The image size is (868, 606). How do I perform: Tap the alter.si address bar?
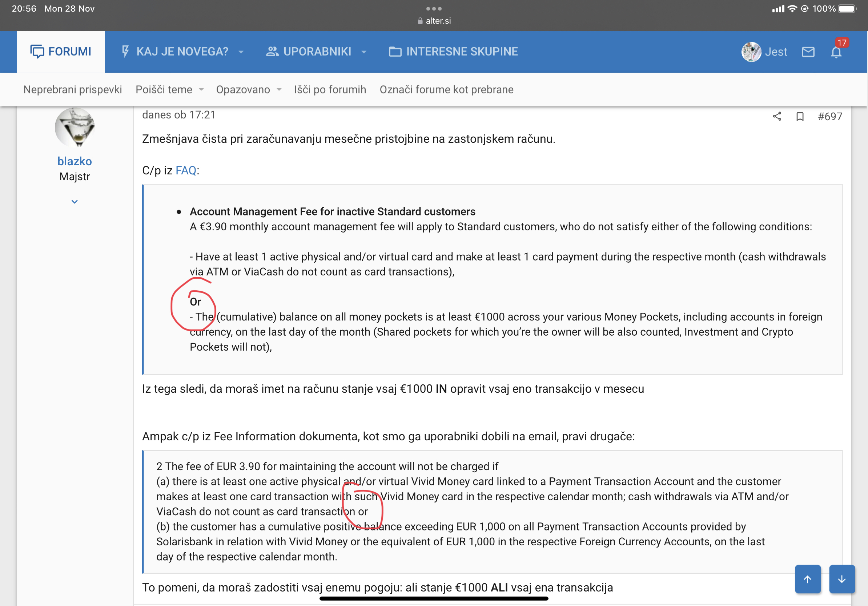click(434, 21)
